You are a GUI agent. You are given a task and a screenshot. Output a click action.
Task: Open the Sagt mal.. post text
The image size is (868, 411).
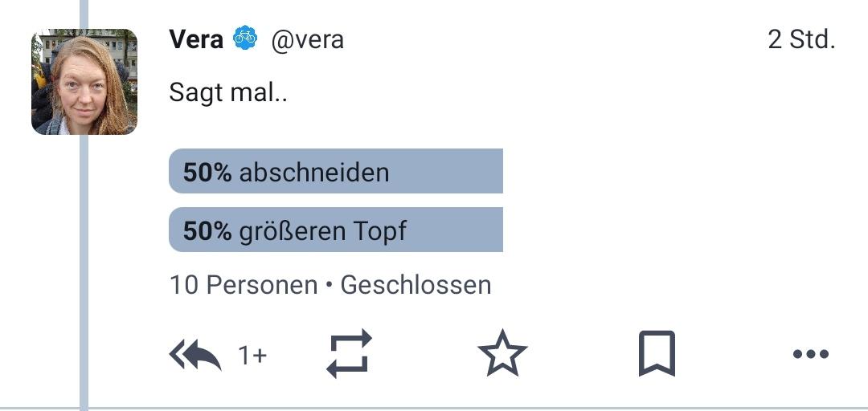[228, 92]
